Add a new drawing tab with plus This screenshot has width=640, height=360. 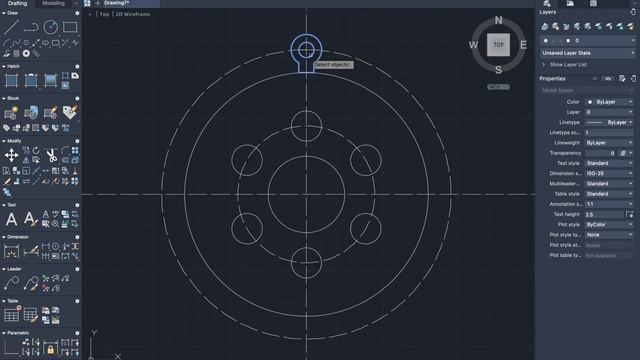coord(98,3)
